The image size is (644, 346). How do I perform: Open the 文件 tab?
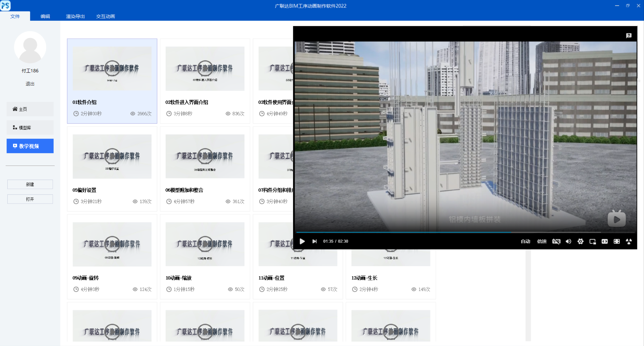[x=15, y=16]
